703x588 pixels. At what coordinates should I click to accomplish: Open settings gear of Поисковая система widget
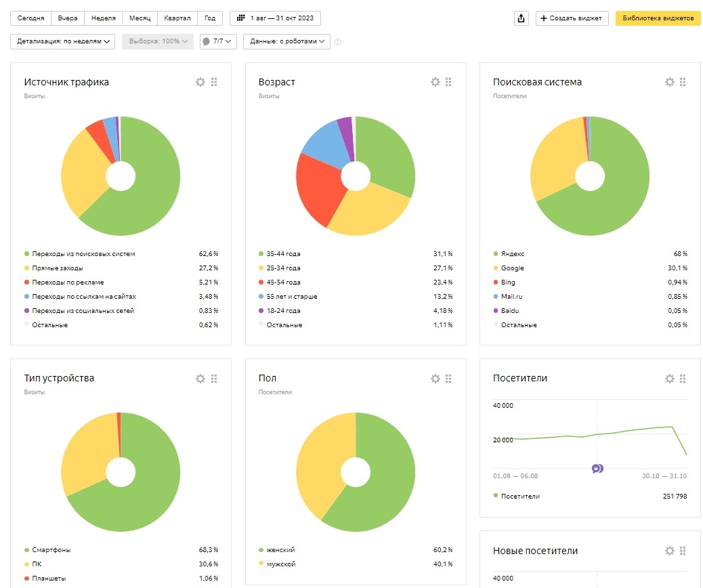coord(669,82)
